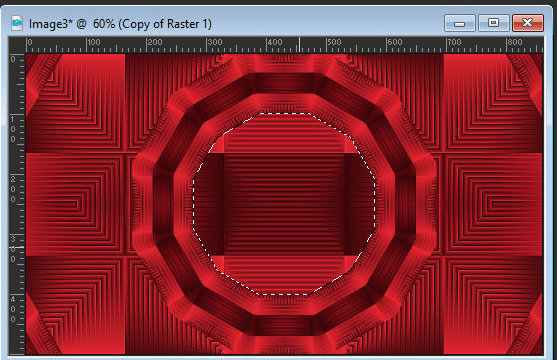The height and width of the screenshot is (360, 557).
Task: Click the cursor position marker on vertical ruler
Action: point(17,247)
